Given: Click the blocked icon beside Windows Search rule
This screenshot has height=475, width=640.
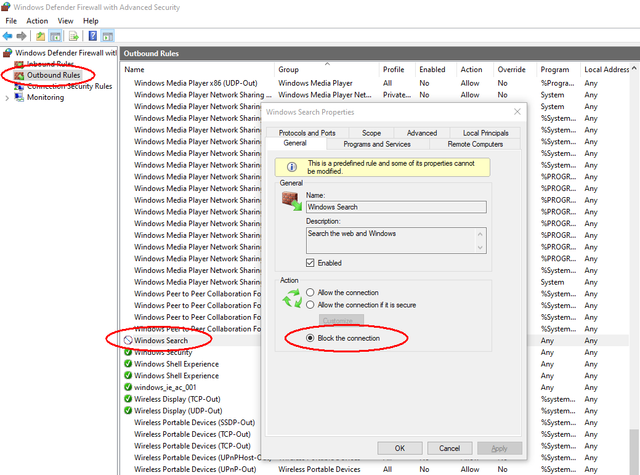Looking at the screenshot, I should pos(128,340).
